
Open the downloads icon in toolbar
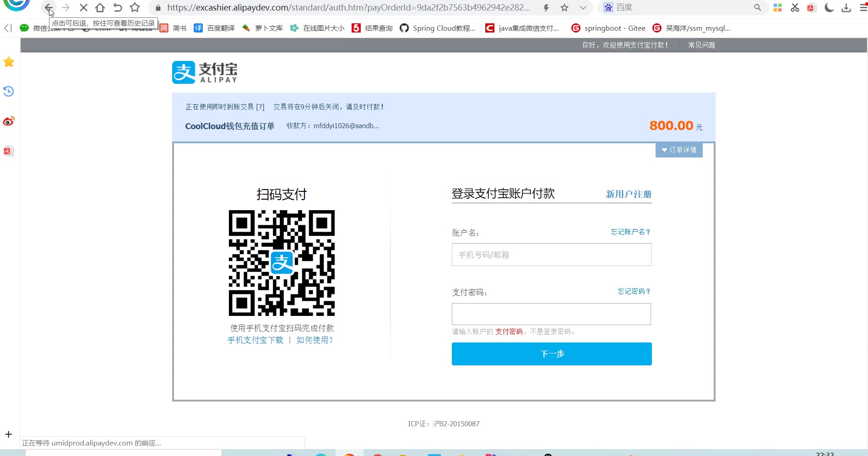(x=846, y=8)
